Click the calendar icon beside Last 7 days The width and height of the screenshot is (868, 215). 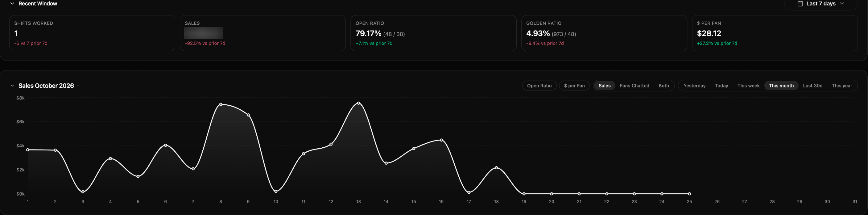coord(800,4)
